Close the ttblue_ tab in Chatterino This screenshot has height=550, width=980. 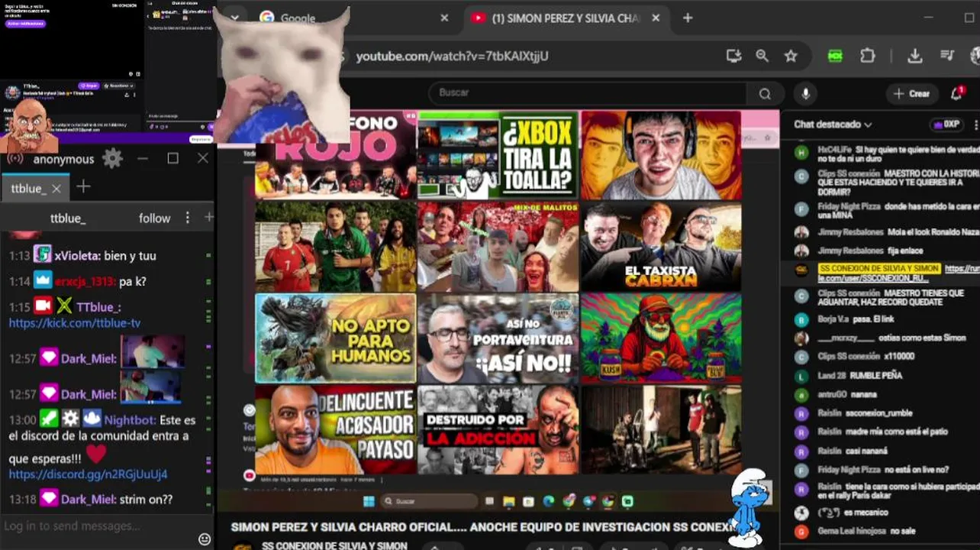(x=56, y=188)
